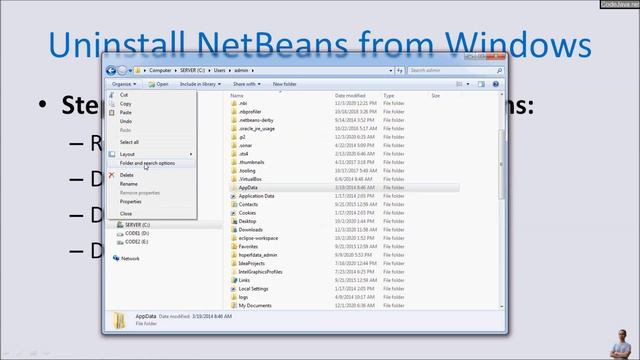Click breadcrumb arrow after Users
This screenshot has width=640, height=360.
pos(229,71)
